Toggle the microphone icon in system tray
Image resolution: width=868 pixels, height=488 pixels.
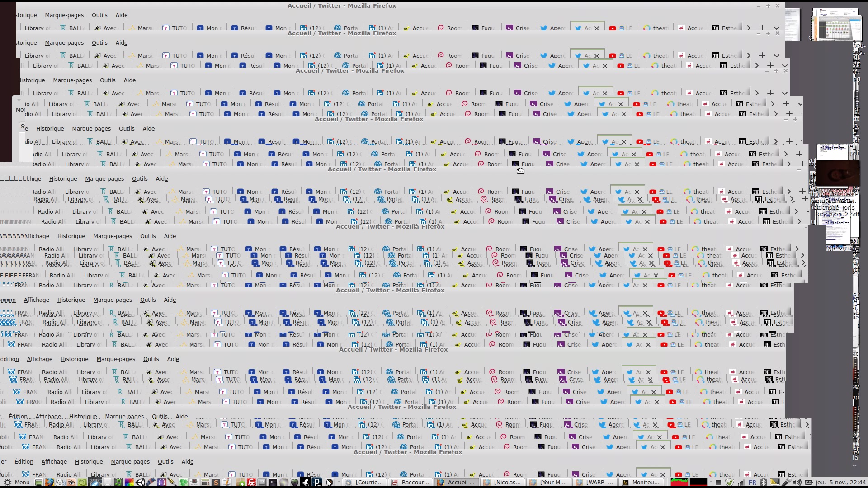[x=787, y=483]
